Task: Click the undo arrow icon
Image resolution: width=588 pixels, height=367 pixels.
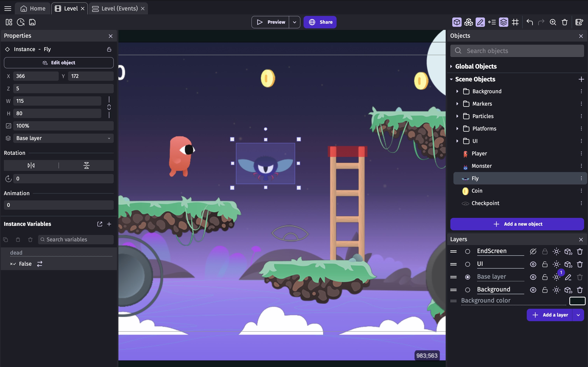Action: (529, 22)
